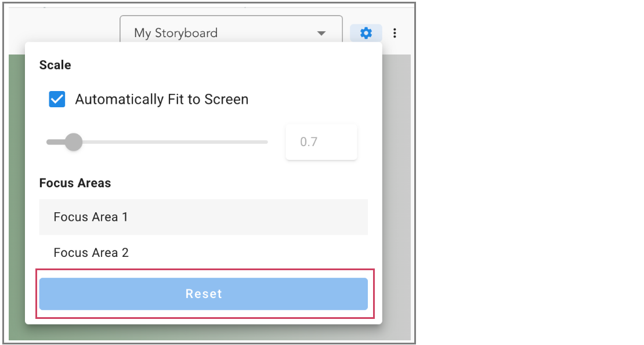Click the scale slider handle
This screenshot has width=644, height=345.
[x=73, y=142]
